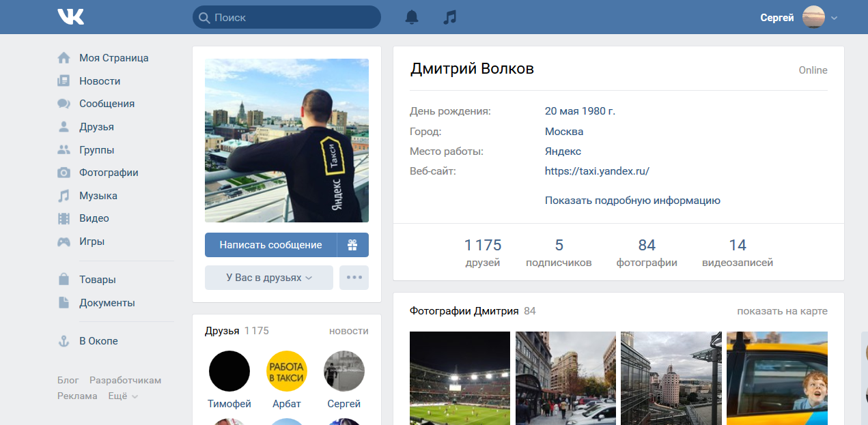Send a gift via gift icon button
The image size is (868, 425).
pos(352,245)
